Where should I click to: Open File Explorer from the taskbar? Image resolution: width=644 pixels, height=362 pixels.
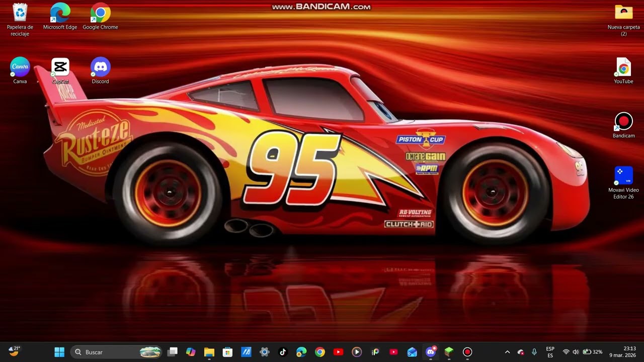click(209, 352)
